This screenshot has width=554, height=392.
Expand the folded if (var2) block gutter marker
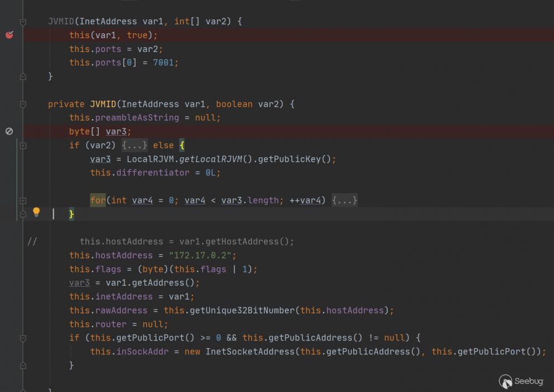point(23,146)
